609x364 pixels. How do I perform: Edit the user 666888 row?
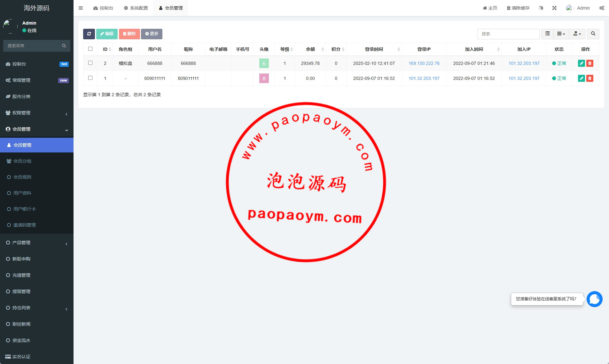click(x=582, y=63)
